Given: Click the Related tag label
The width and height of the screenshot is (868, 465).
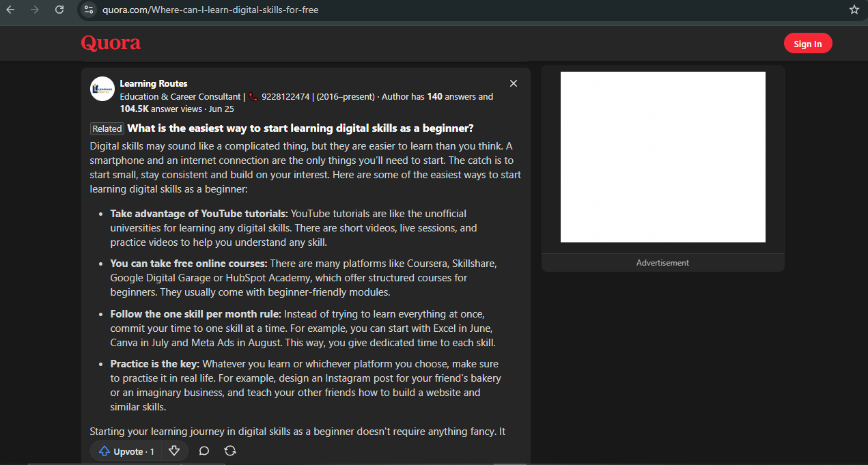Looking at the screenshot, I should click(x=107, y=129).
